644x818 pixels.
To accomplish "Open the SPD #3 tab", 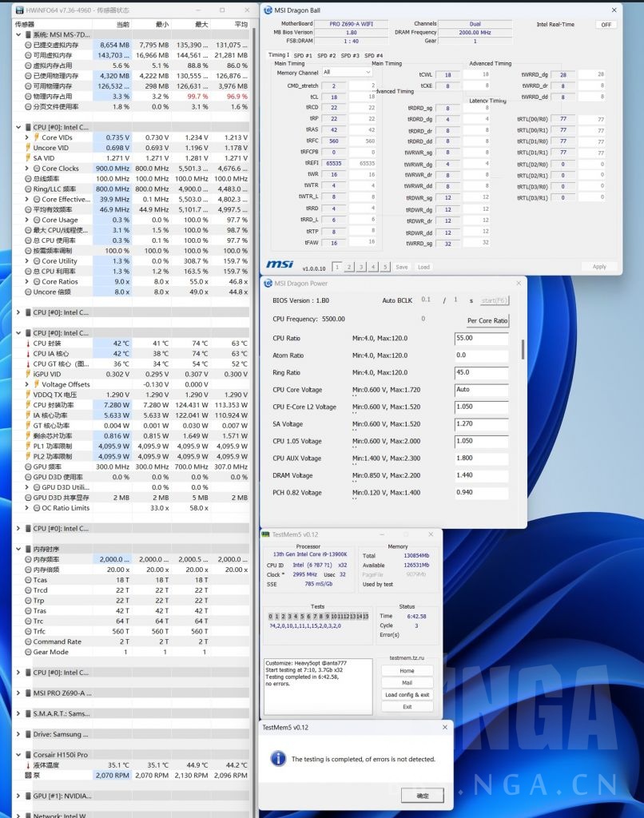I will click(x=350, y=55).
